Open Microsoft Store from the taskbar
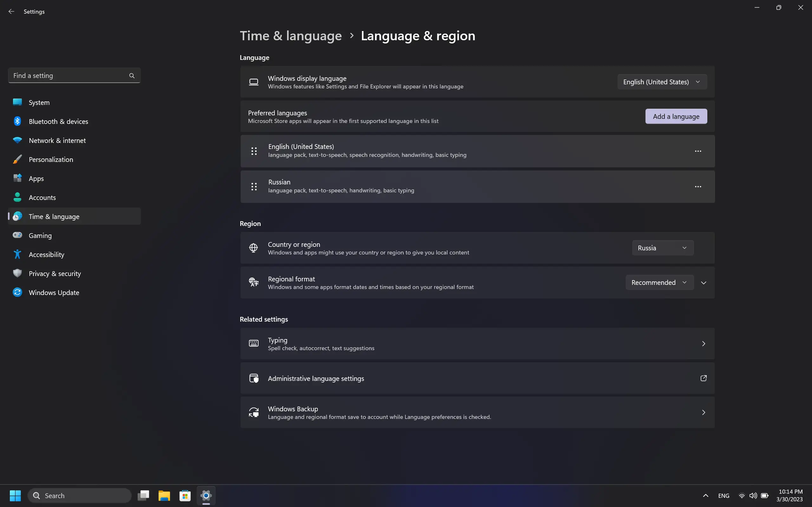Viewport: 812px width, 507px height. coord(185,496)
